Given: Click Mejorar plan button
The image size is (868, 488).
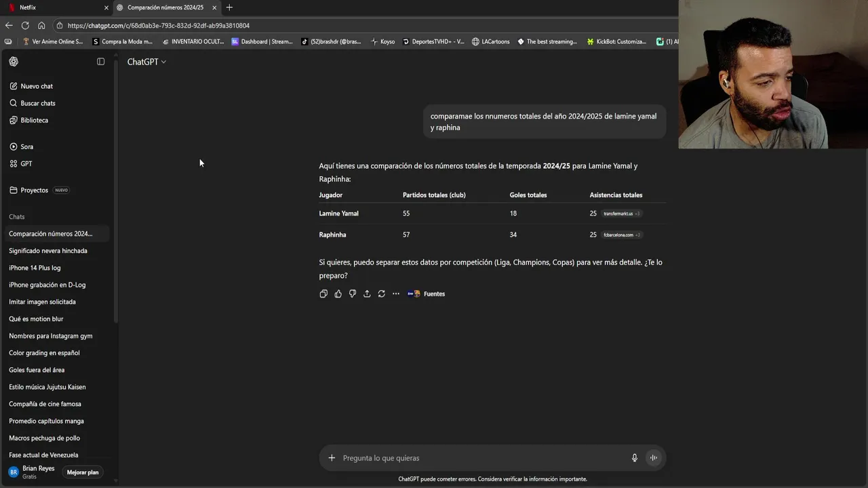Looking at the screenshot, I should click(x=83, y=472).
